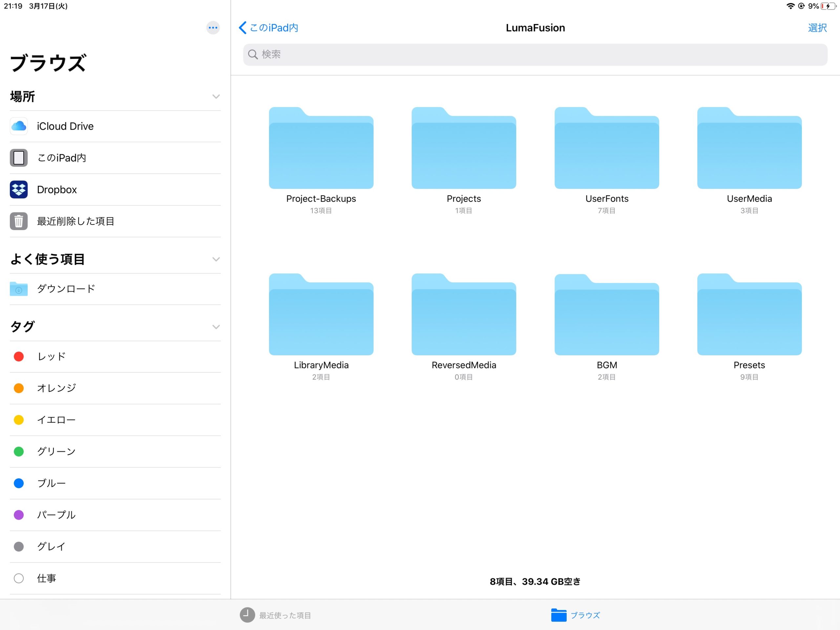Filter by グレイ tag label
The height and width of the screenshot is (630, 840).
tap(51, 546)
